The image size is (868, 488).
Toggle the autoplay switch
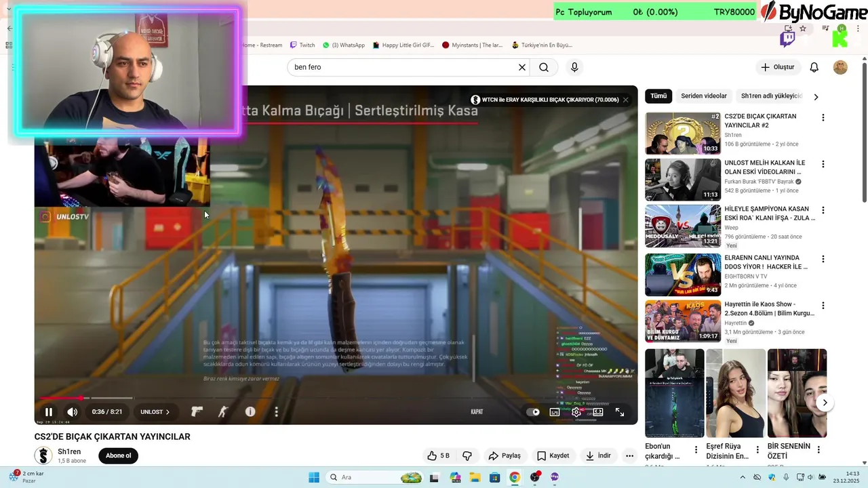point(533,411)
